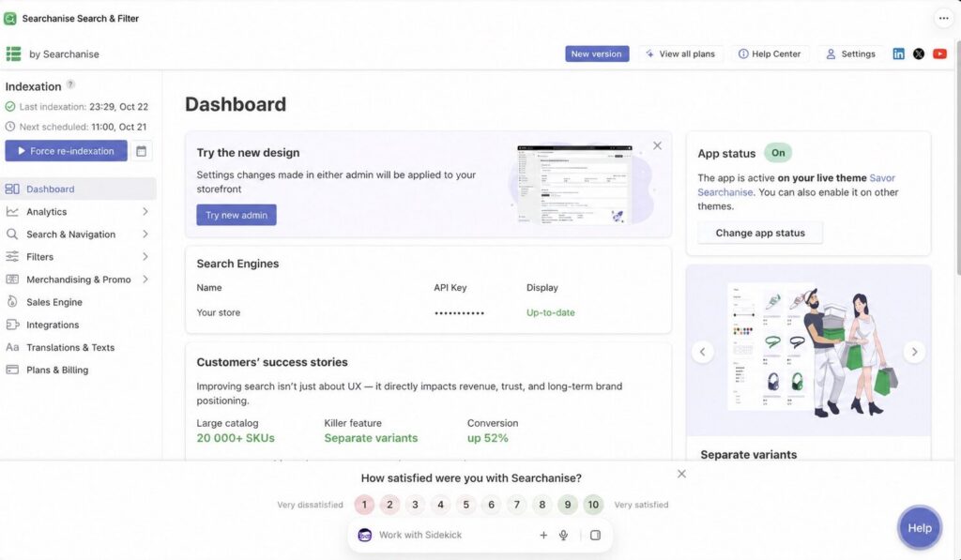Dismiss the Try the new design banner
Image resolution: width=961 pixels, height=560 pixels.
pyautogui.click(x=657, y=145)
